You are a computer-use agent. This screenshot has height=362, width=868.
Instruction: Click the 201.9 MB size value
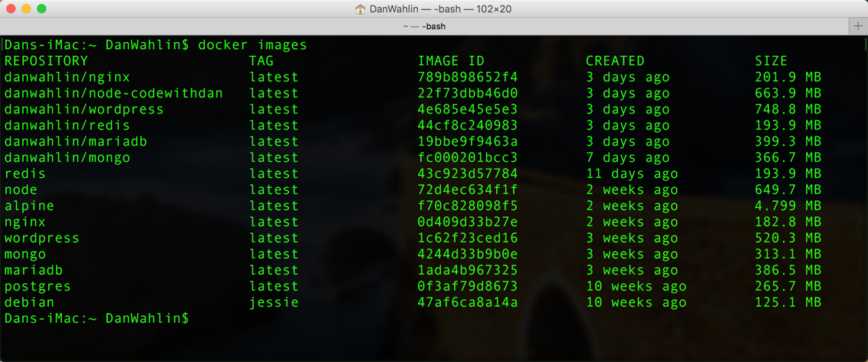tap(788, 77)
